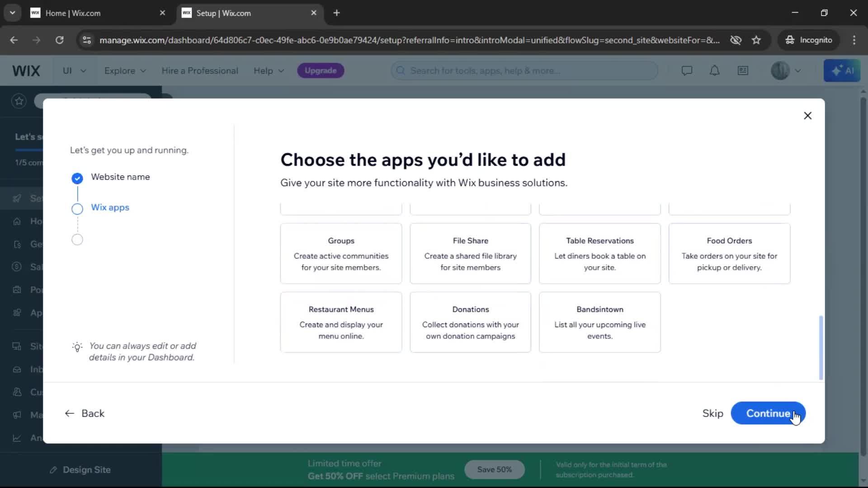
Task: Click the Upgrade button
Action: [x=321, y=70]
